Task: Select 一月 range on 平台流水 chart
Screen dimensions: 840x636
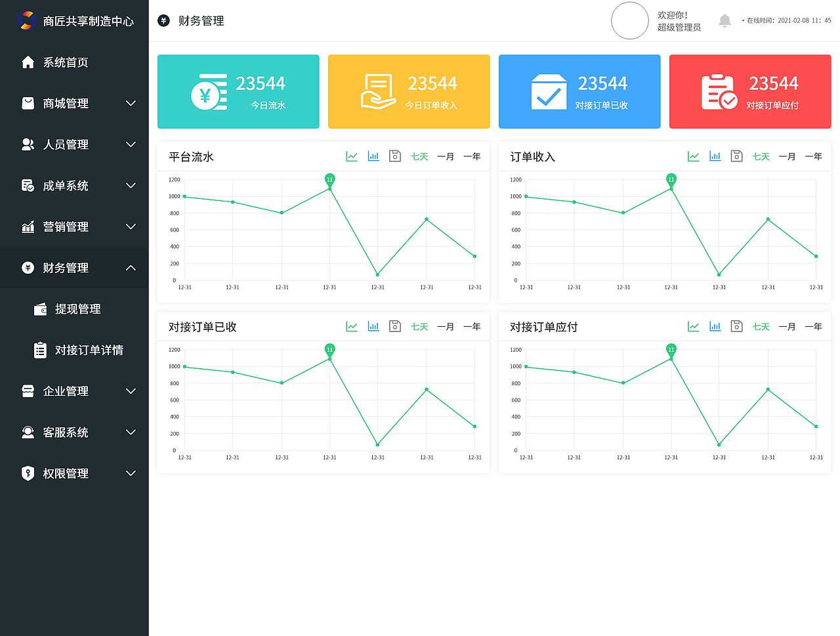Action: pos(446,156)
